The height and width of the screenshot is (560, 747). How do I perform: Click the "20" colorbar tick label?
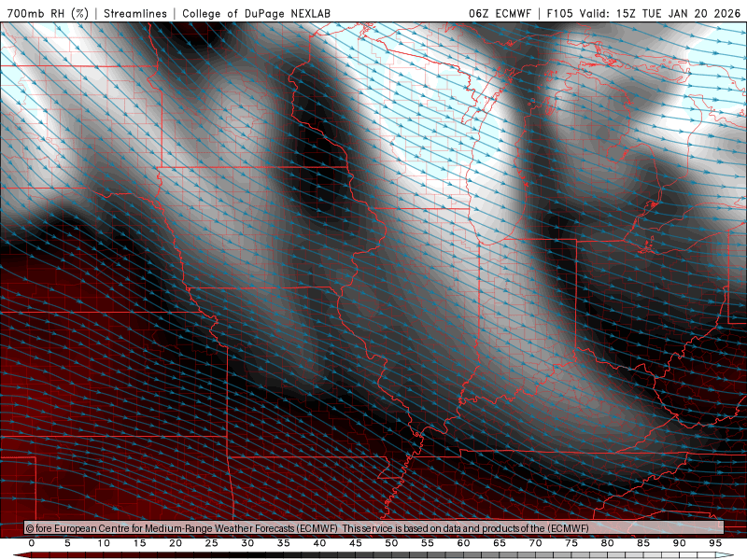(x=176, y=543)
